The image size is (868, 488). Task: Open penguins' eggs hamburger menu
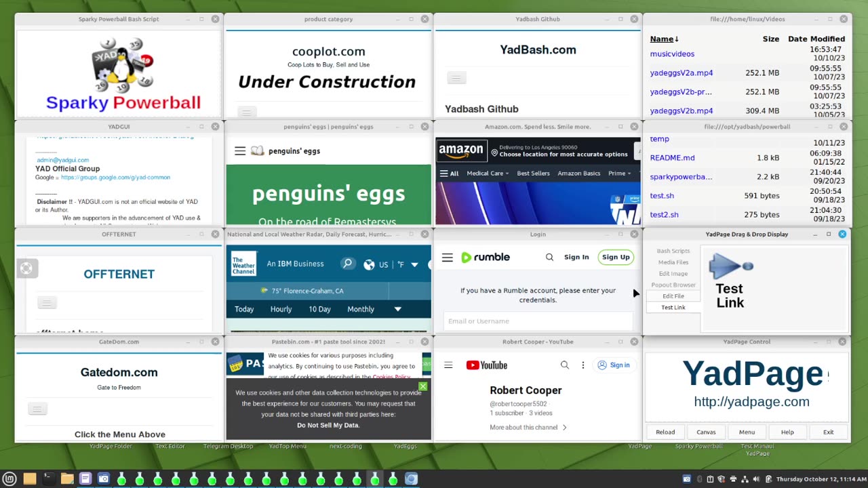tap(240, 151)
